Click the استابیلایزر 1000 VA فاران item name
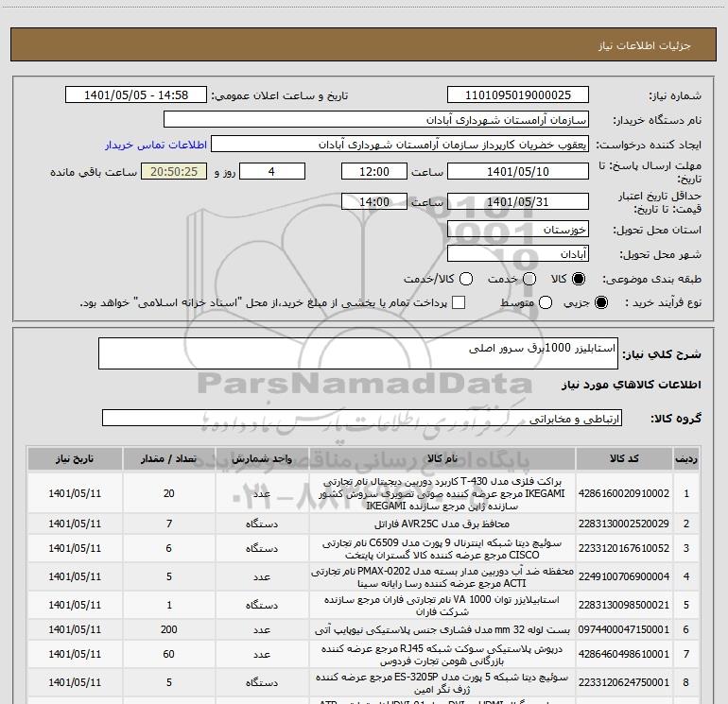The height and width of the screenshot is (704, 728). coord(442,605)
